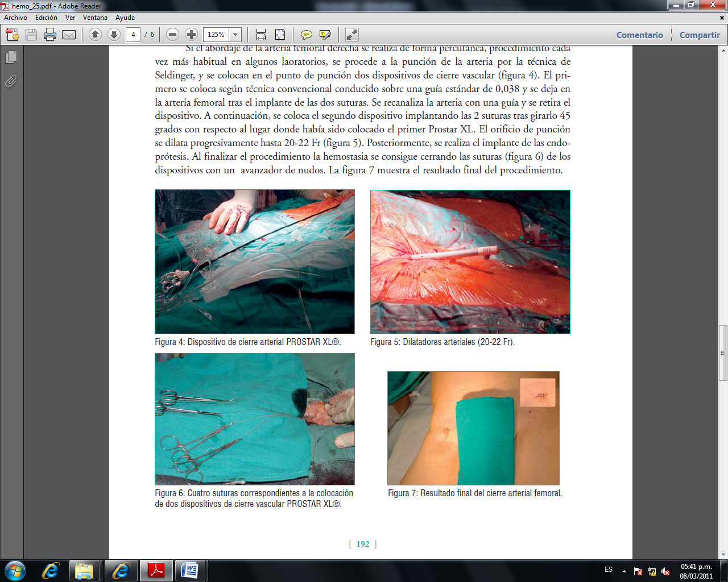728x582 pixels.
Task: Open the zoom percentage dropdown
Action: 235,35
